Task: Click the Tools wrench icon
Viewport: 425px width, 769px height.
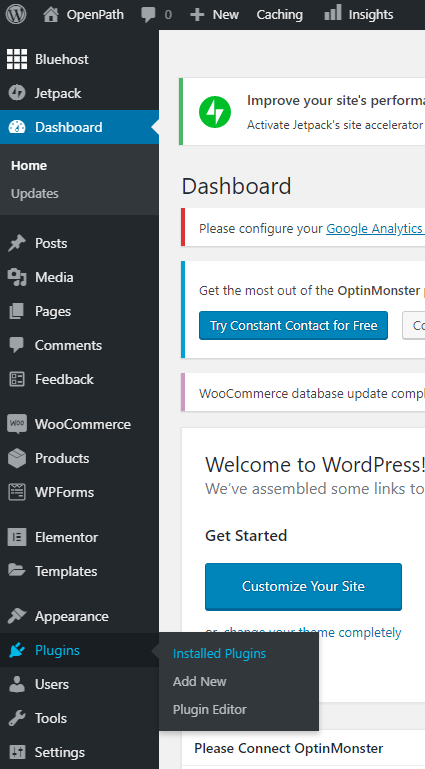Action: [17, 718]
